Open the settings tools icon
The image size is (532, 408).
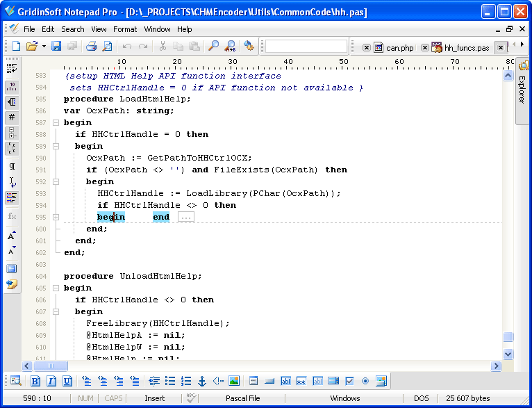coord(249,46)
